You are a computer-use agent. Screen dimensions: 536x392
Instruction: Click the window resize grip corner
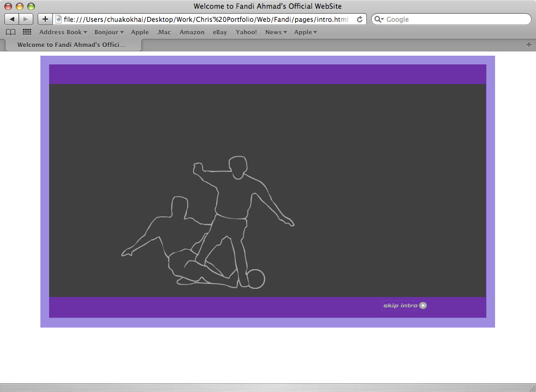(532, 388)
